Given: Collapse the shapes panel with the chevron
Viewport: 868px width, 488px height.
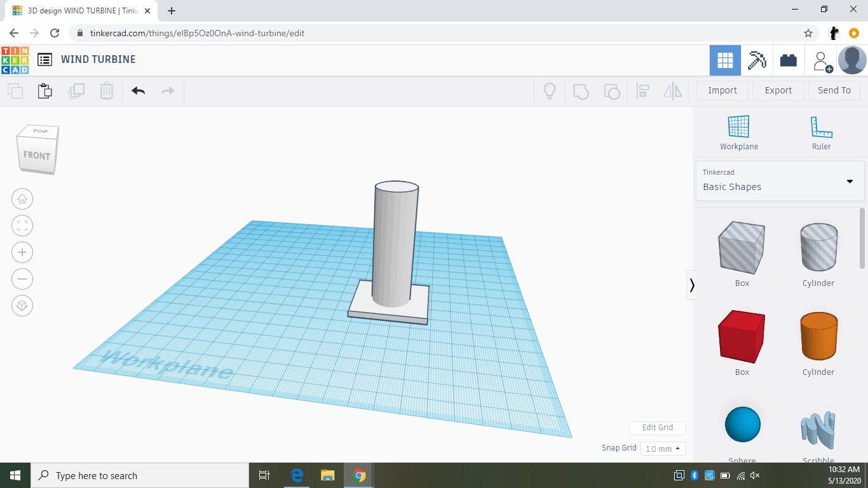Looking at the screenshot, I should tap(692, 285).
